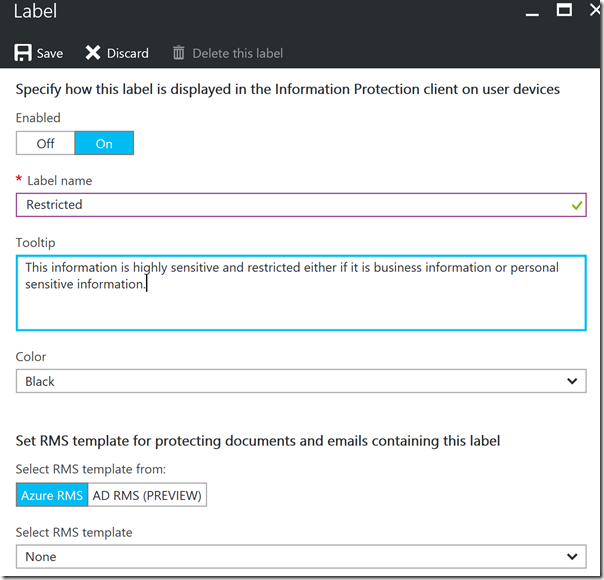Choose the AD RMS (PREVIEW) option
The height and width of the screenshot is (580, 604).
click(147, 495)
